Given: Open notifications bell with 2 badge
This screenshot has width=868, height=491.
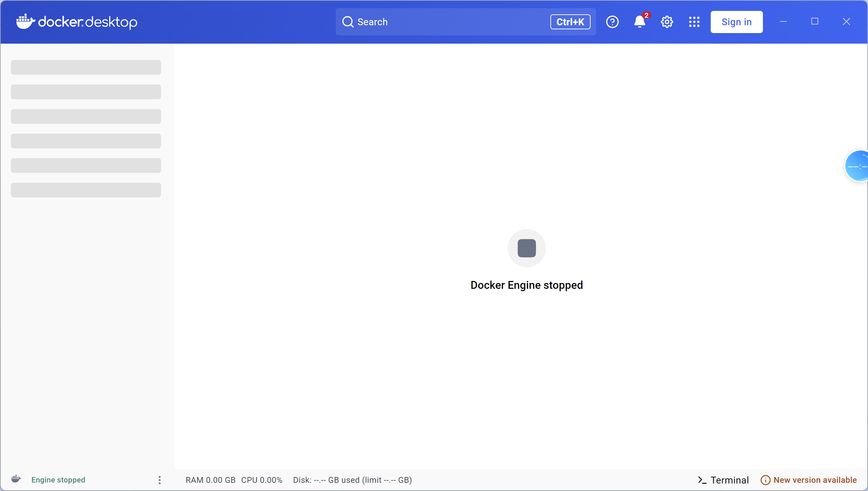Looking at the screenshot, I should 640,22.
